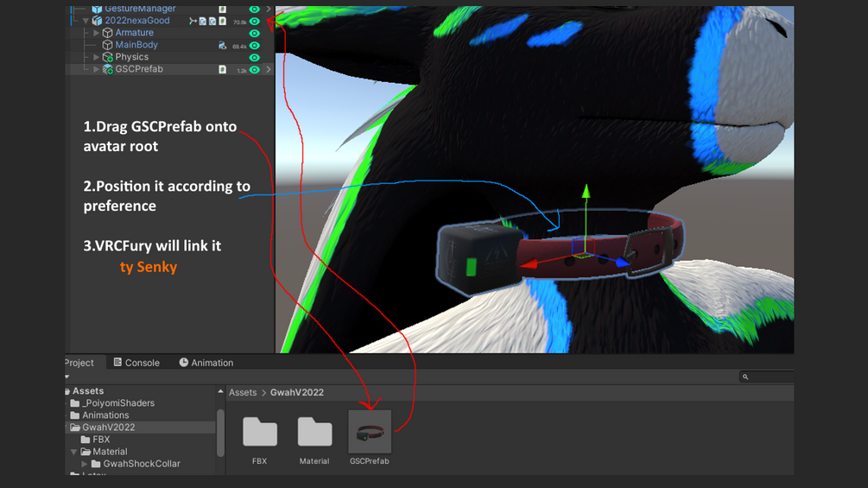Click MainBody skinned mesh renderer icon
This screenshot has height=488, width=868.
point(222,46)
